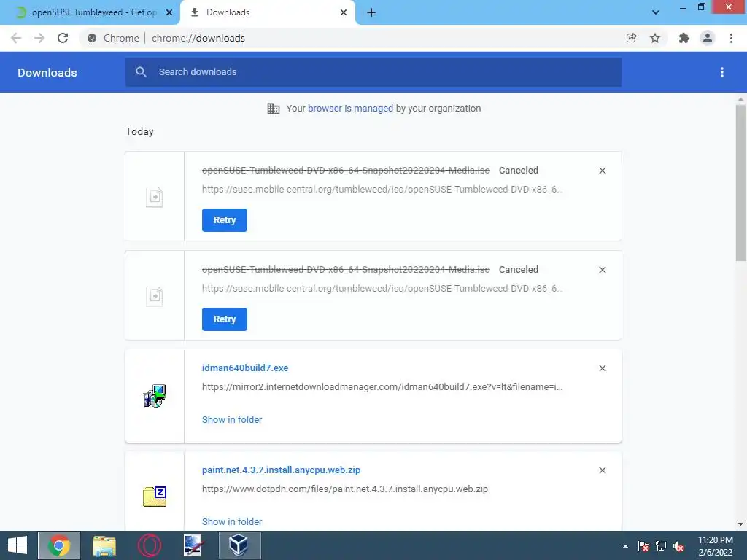Viewport: 747px width, 560px height.
Task: Open the Action Center flag icon
Action: [643, 546]
